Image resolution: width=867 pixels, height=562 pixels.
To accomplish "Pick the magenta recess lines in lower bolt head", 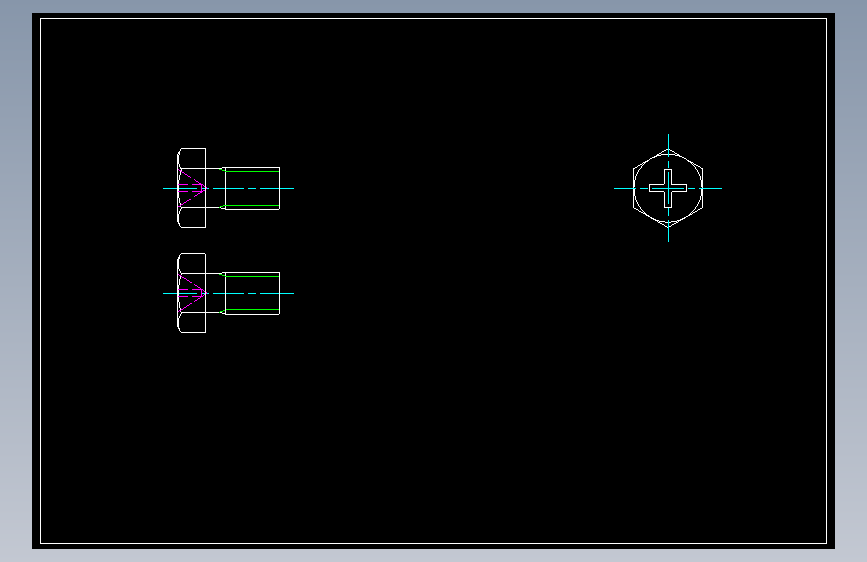I will (192, 294).
